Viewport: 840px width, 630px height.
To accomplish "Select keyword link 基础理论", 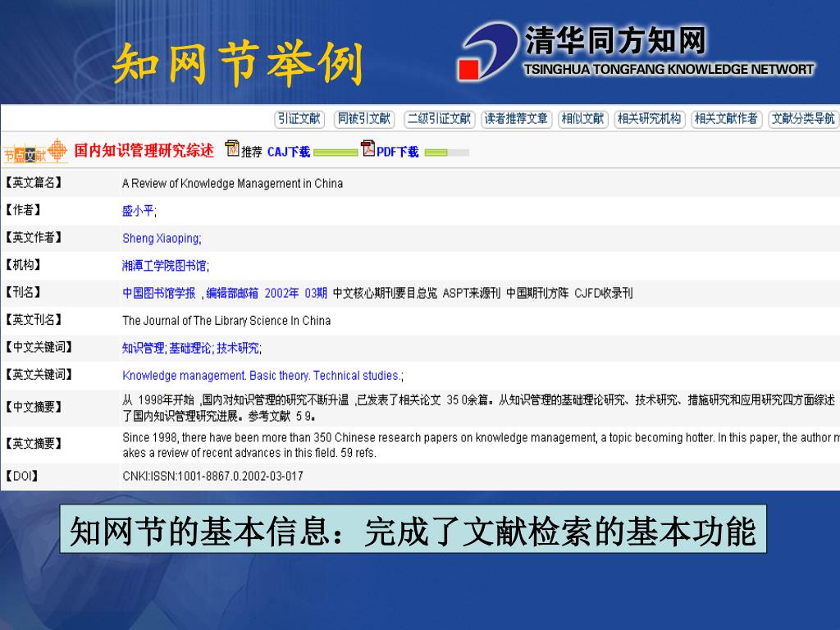I will [190, 348].
